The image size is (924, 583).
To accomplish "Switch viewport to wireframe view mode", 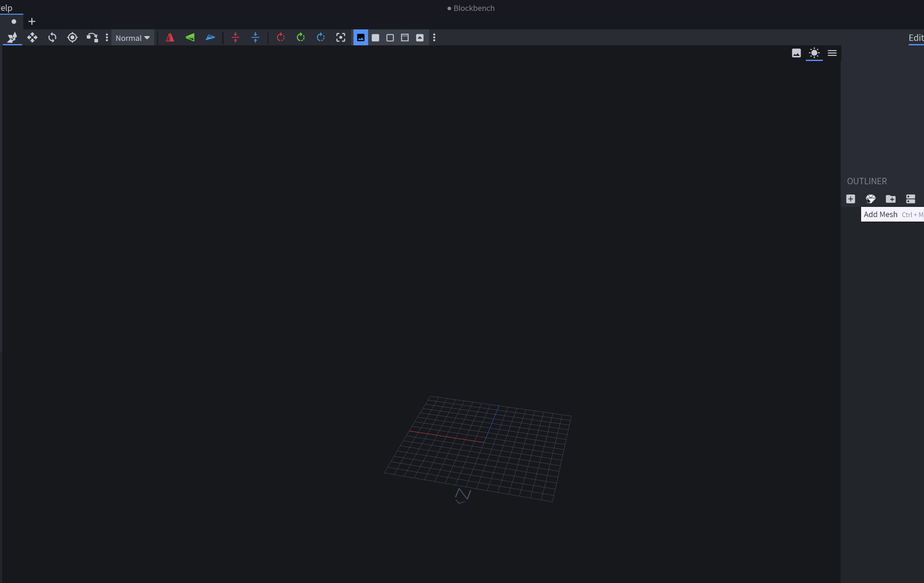I will tap(390, 37).
